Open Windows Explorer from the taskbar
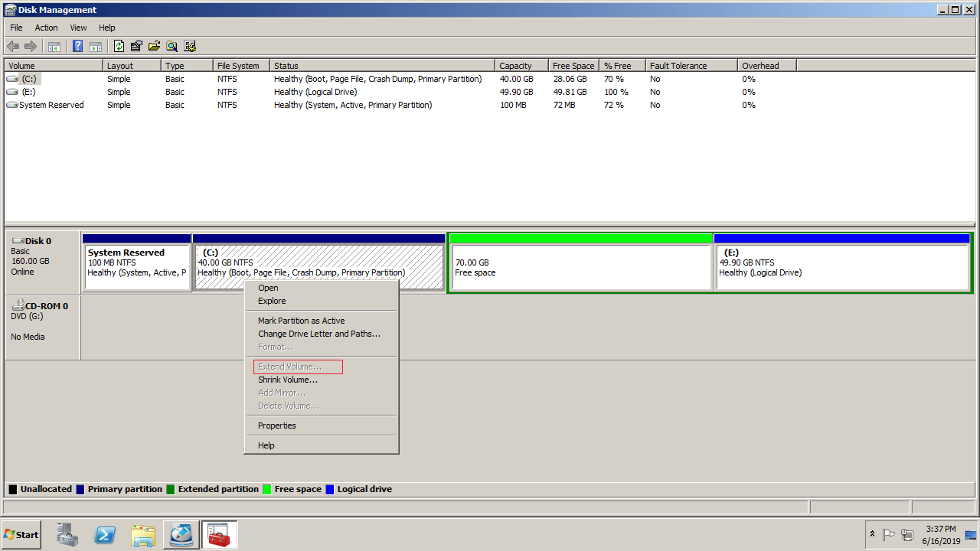Viewport: 980px width, 551px height. click(x=143, y=535)
